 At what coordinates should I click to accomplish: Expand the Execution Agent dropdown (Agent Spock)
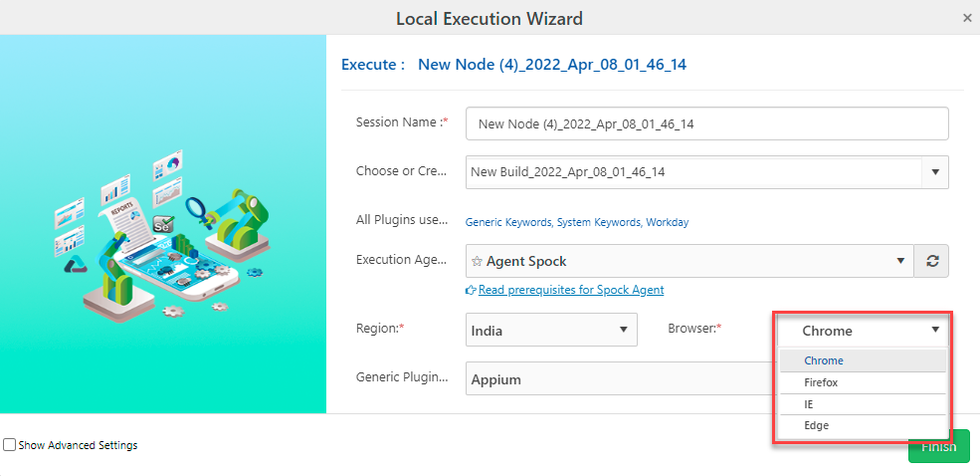click(689, 261)
